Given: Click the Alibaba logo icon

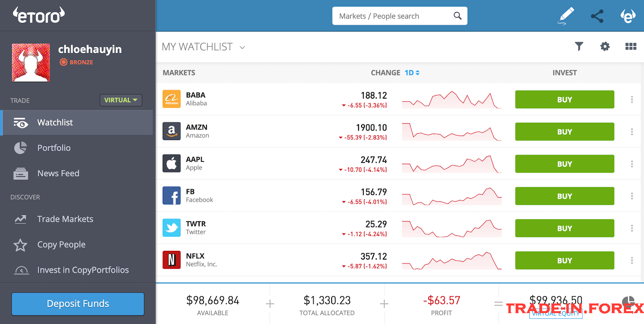Looking at the screenshot, I should coord(171,99).
